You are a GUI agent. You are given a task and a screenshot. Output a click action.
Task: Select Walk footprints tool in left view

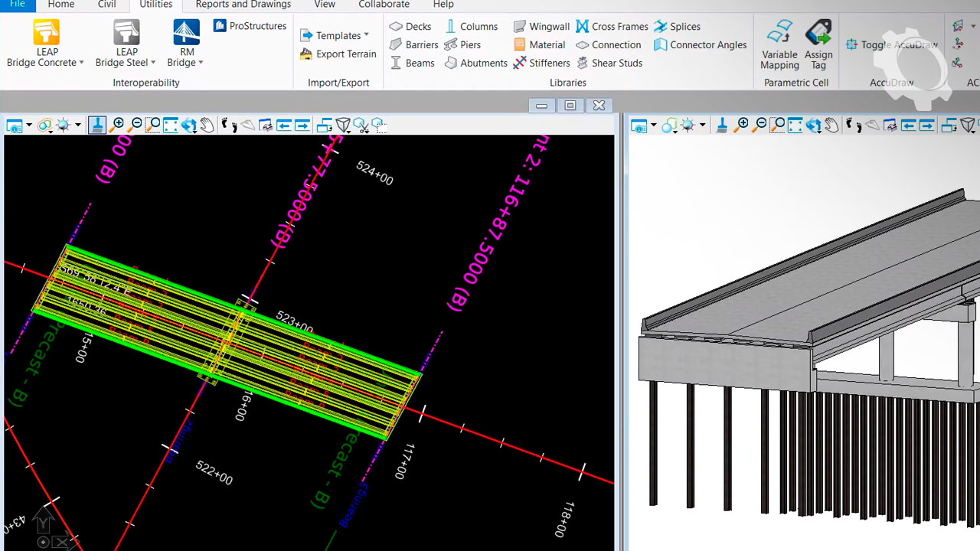(229, 125)
